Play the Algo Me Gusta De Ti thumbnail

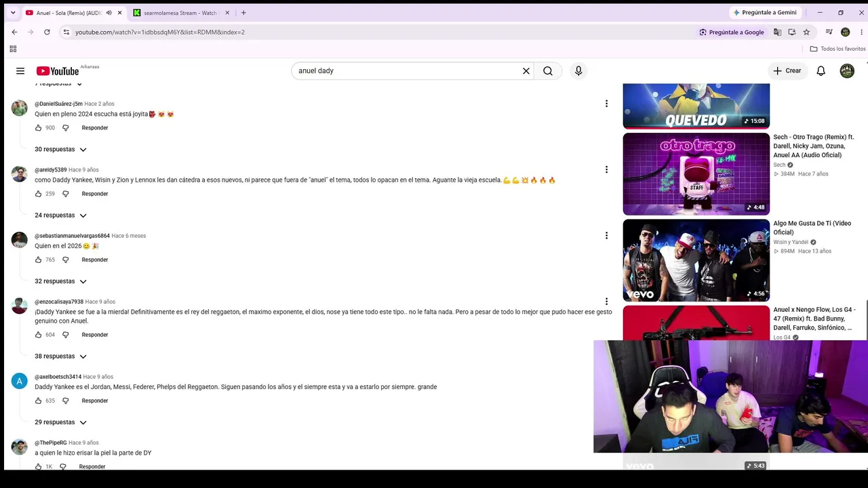click(x=696, y=260)
